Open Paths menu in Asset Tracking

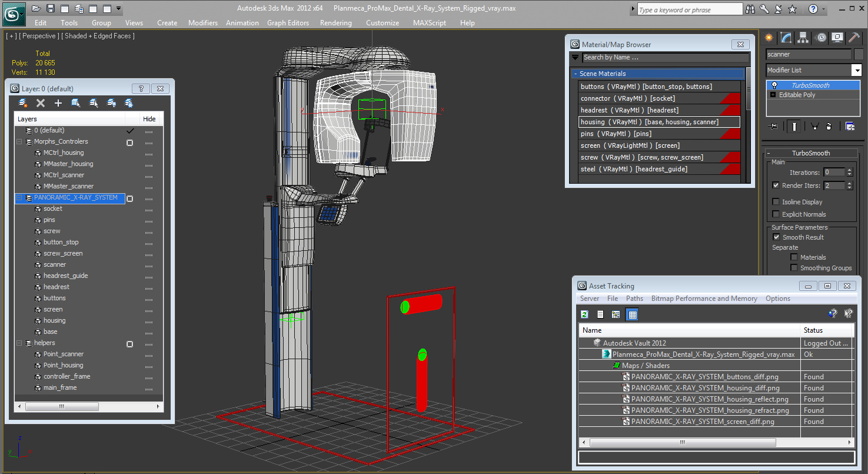click(634, 299)
